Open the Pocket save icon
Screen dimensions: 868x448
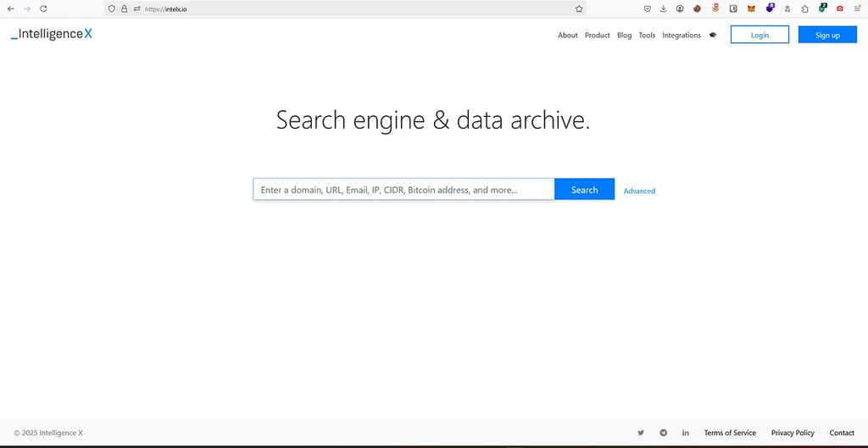click(647, 8)
